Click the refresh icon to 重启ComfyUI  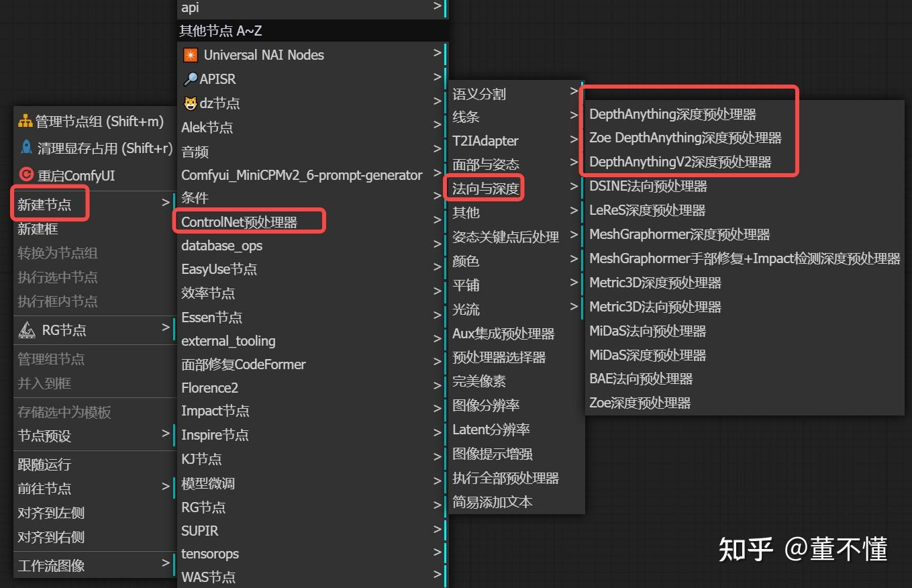pyautogui.click(x=27, y=174)
